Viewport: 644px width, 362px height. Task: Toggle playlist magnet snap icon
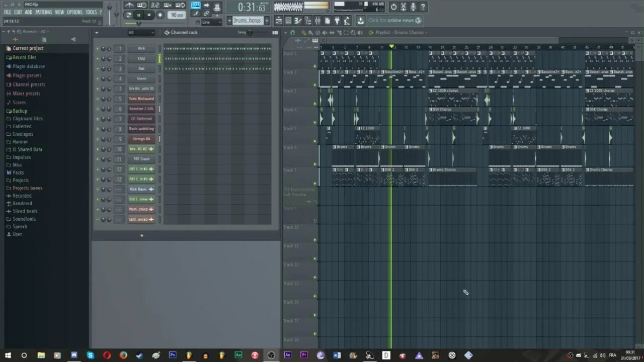[x=292, y=33]
